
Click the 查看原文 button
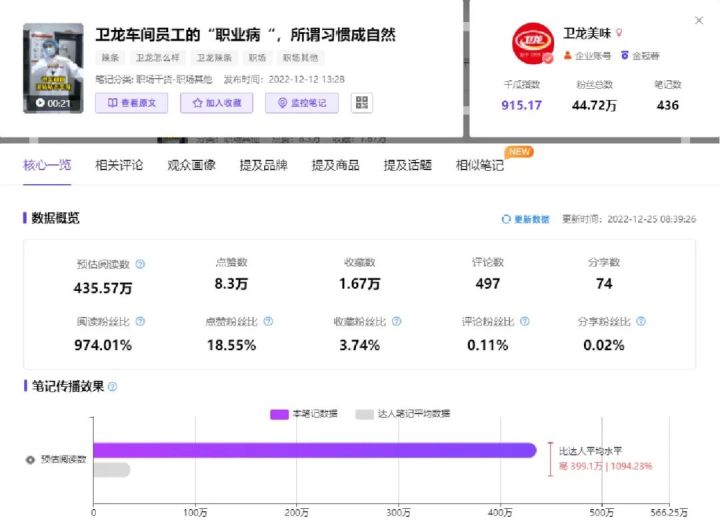tap(131, 103)
